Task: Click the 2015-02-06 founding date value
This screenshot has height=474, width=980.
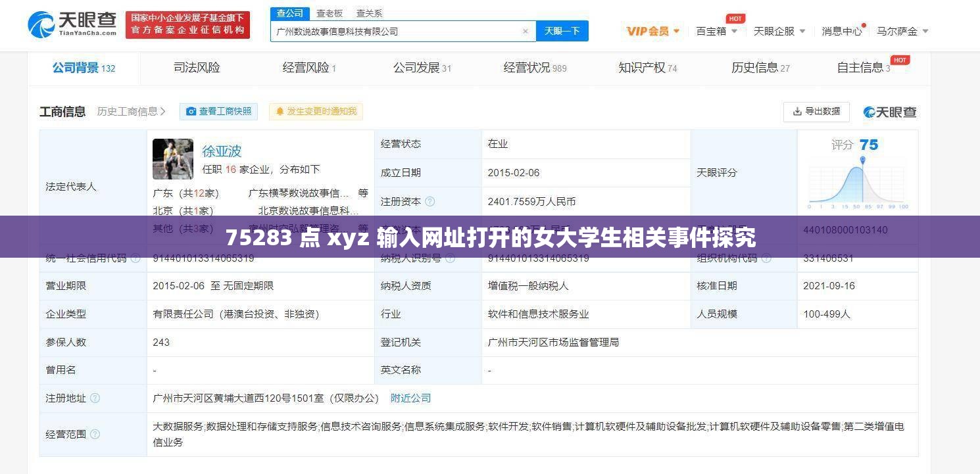Action: coord(514,173)
